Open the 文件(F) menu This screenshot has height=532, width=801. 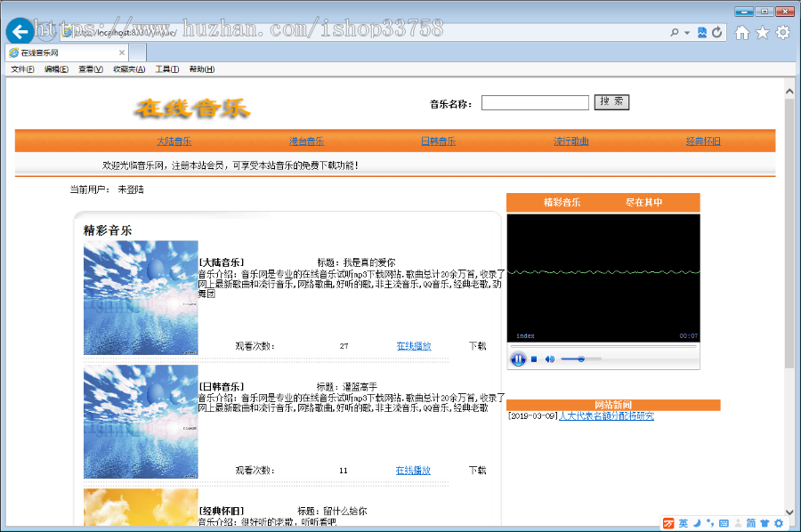coord(21,69)
